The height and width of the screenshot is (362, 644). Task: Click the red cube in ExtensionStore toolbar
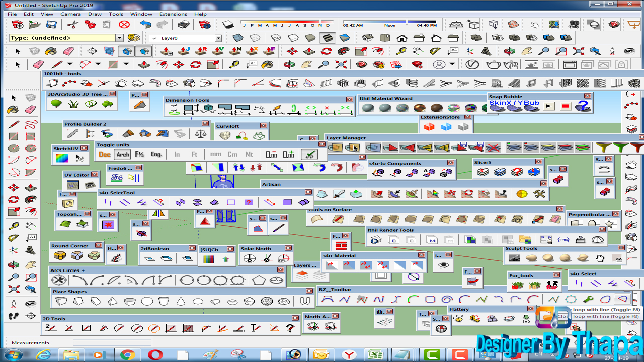[429, 127]
